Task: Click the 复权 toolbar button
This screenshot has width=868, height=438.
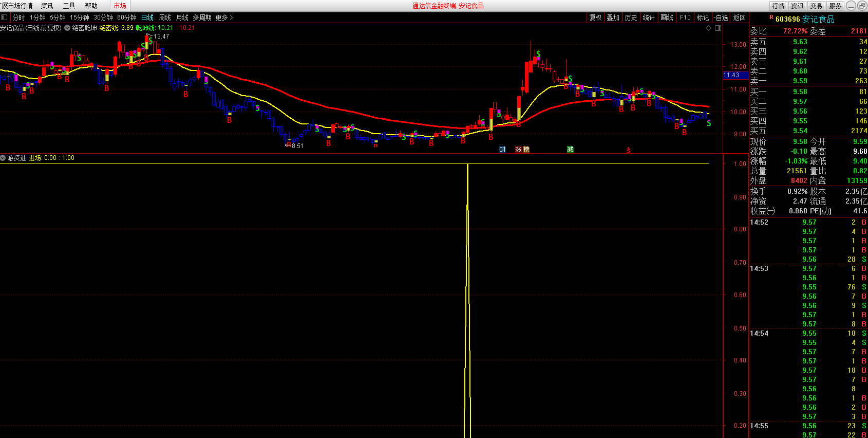Action: coord(595,17)
